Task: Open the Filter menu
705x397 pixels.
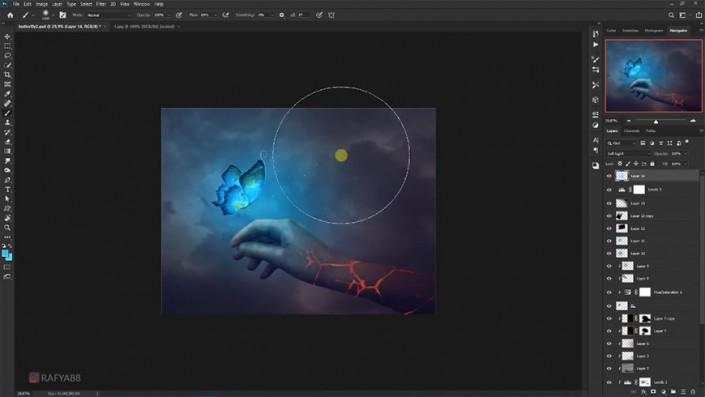Action: (x=101, y=4)
